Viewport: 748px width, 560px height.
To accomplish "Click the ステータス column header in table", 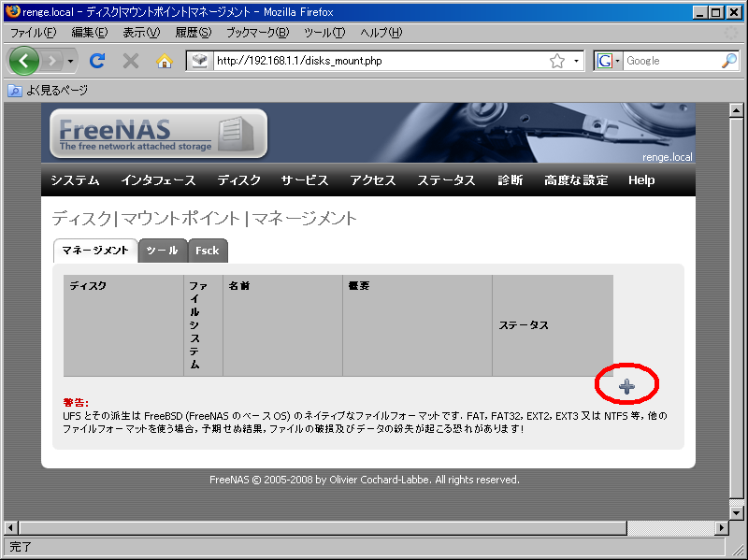I will 553,325.
